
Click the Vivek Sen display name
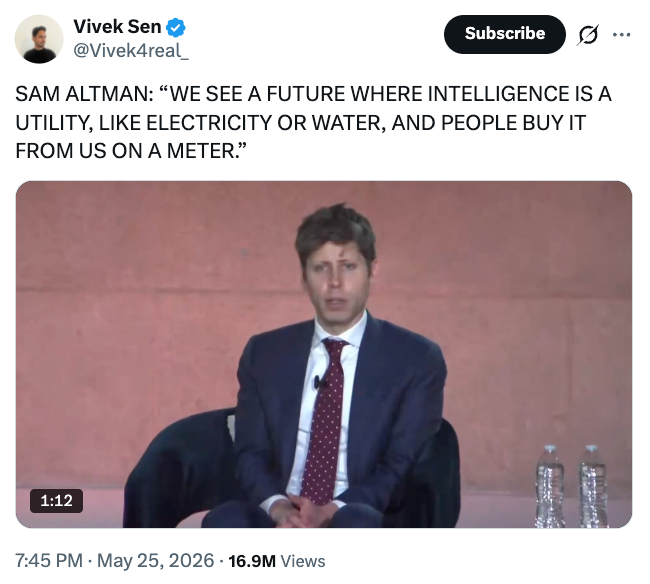(117, 27)
